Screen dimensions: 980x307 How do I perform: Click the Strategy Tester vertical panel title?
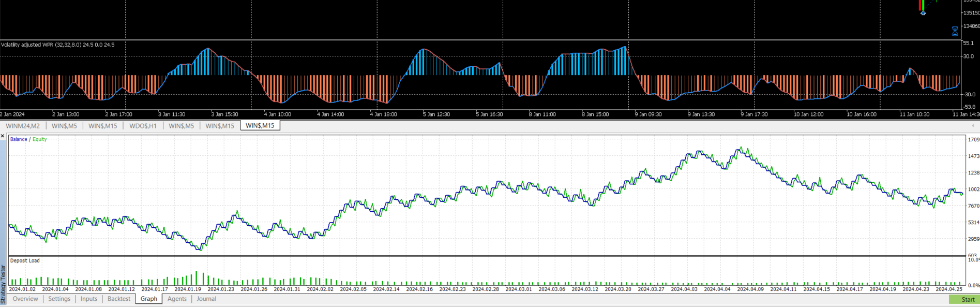3,284
